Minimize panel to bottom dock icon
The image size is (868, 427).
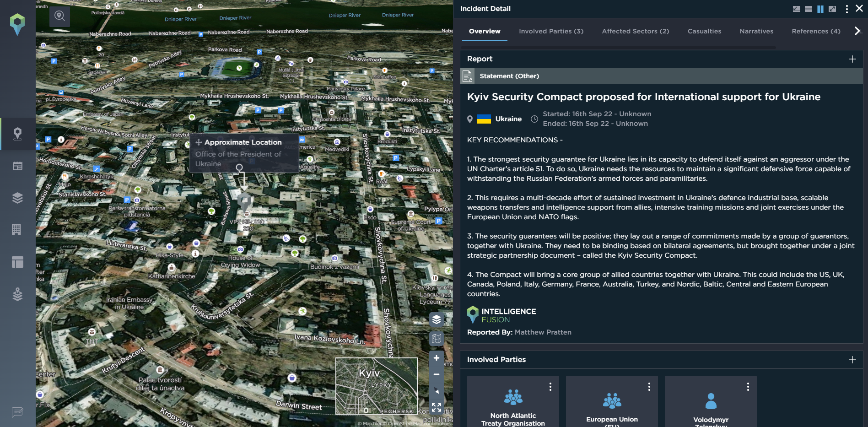coord(797,9)
